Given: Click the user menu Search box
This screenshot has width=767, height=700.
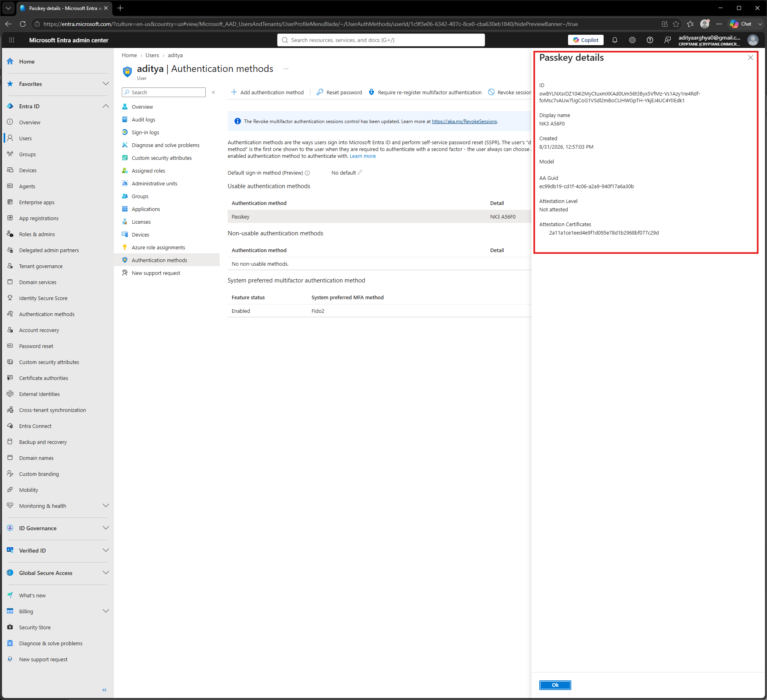Looking at the screenshot, I should tap(164, 92).
